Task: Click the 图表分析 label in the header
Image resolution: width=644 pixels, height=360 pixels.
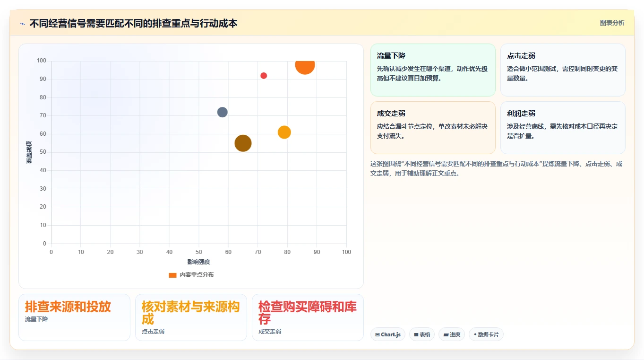Action: pos(612,23)
